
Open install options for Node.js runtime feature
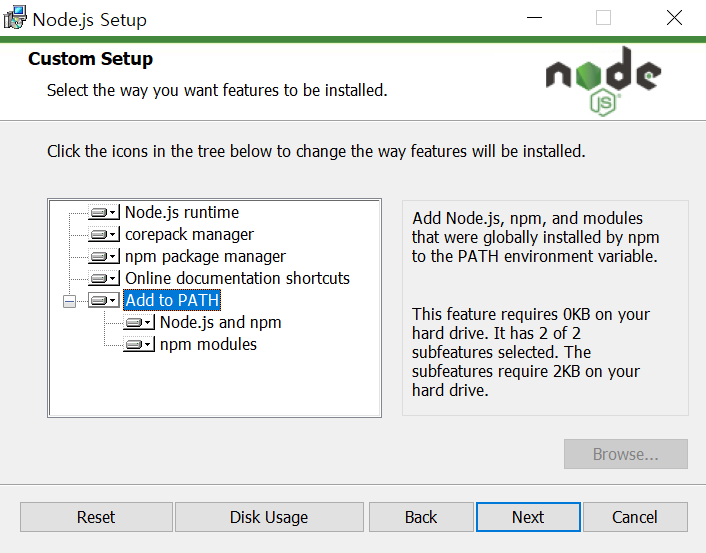104,212
